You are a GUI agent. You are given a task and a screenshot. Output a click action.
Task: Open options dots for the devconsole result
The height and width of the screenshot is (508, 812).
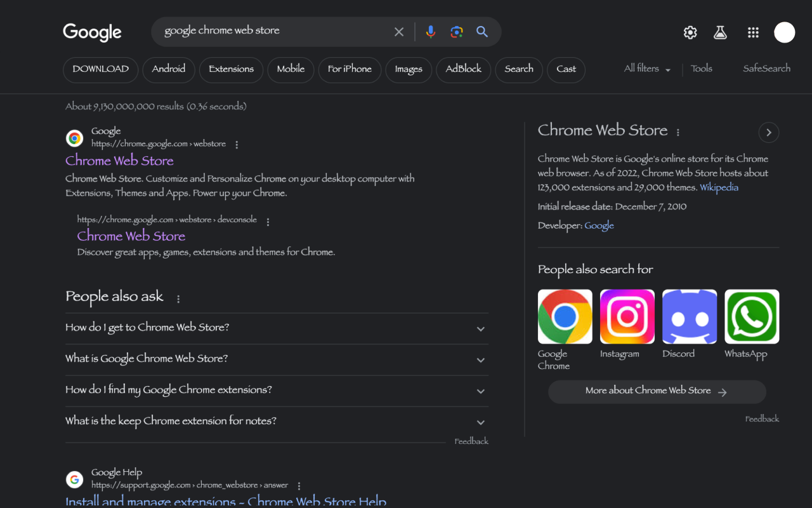[268, 222]
